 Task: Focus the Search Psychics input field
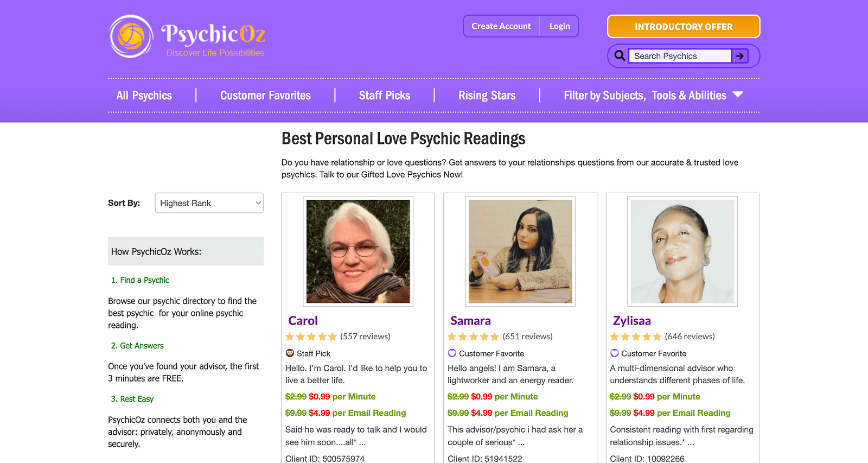pyautogui.click(x=680, y=56)
